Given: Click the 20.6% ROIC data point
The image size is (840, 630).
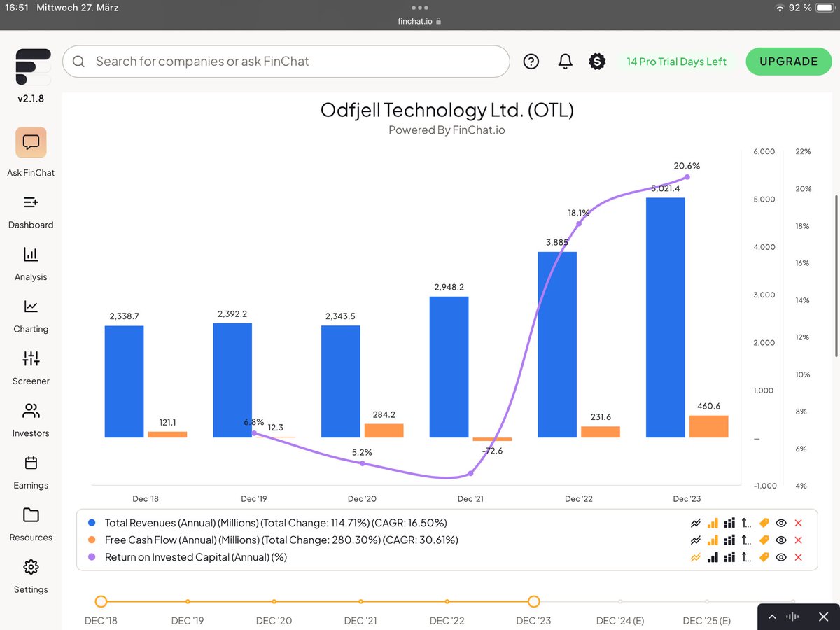Looking at the screenshot, I should click(x=687, y=177).
